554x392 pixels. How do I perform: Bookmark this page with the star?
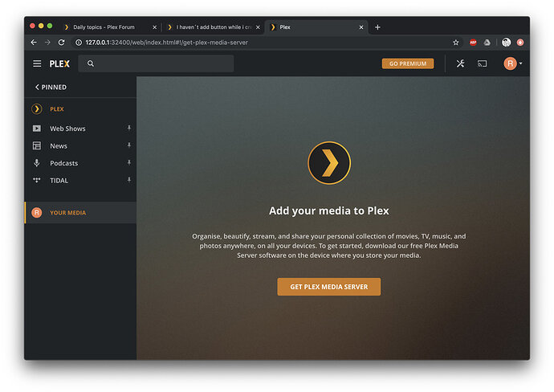(x=456, y=43)
